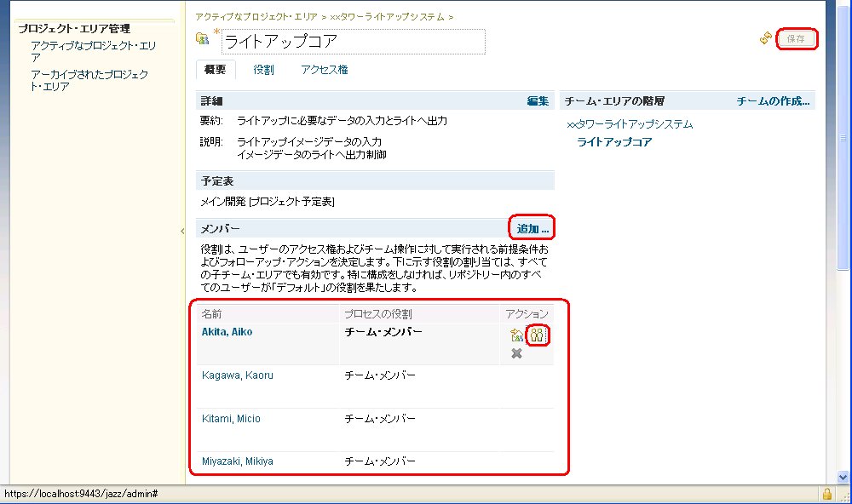Viewport: 852px width, 504px height.
Task: Remove member Akita with the gray X icon
Action: coord(517,353)
